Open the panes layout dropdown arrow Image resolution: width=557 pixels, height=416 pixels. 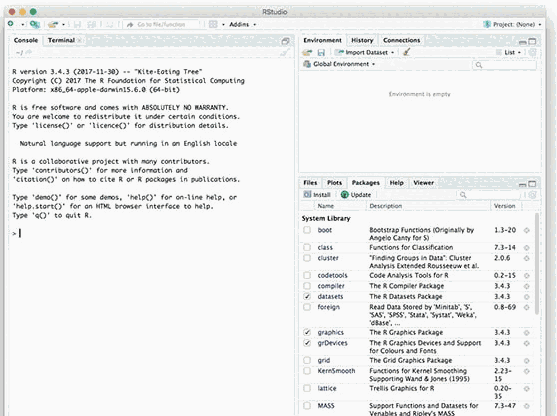coord(223,25)
